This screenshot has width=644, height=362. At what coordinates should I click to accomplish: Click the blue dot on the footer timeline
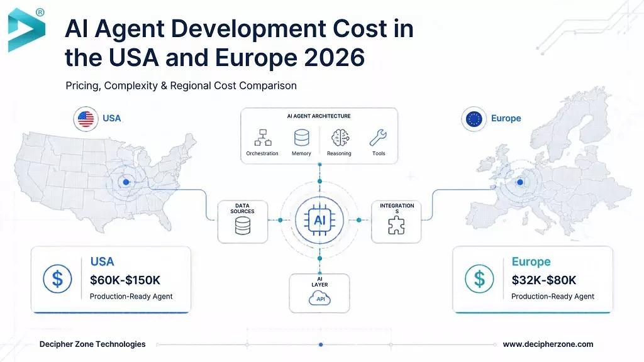pos(321,344)
